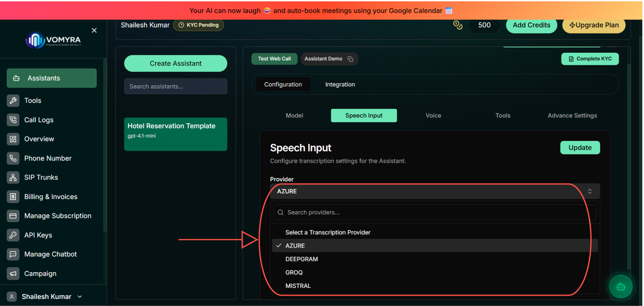Click the Complete KYC button

click(x=590, y=59)
